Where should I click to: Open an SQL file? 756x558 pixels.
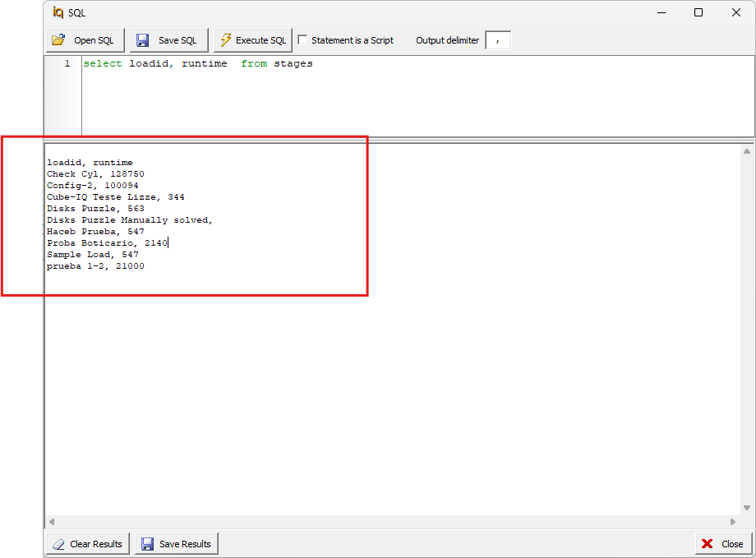point(85,39)
